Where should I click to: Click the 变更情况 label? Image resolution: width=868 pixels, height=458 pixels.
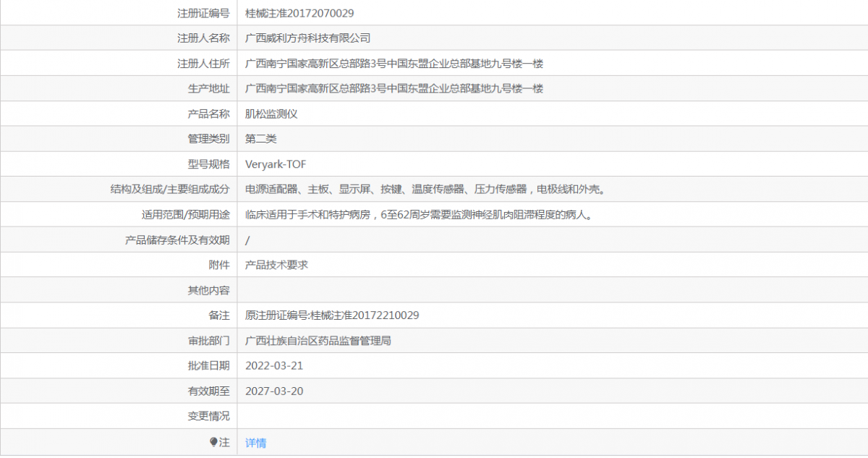point(208,417)
